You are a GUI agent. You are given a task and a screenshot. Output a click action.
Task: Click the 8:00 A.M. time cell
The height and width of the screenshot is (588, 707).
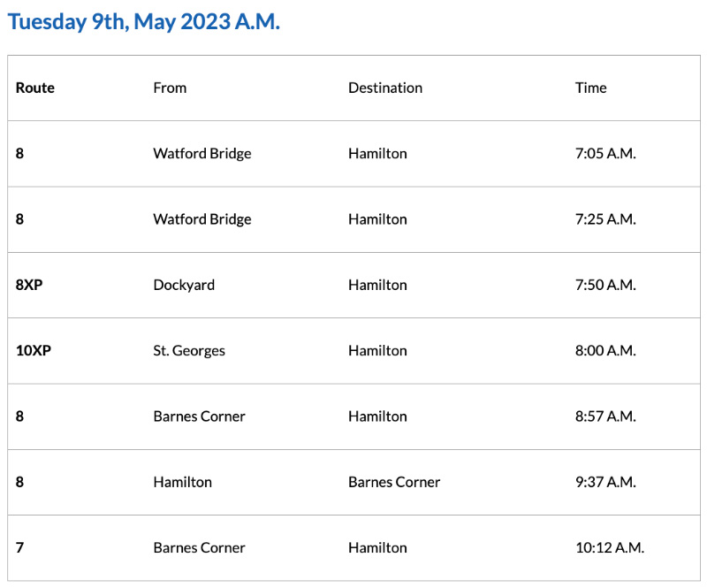605,350
